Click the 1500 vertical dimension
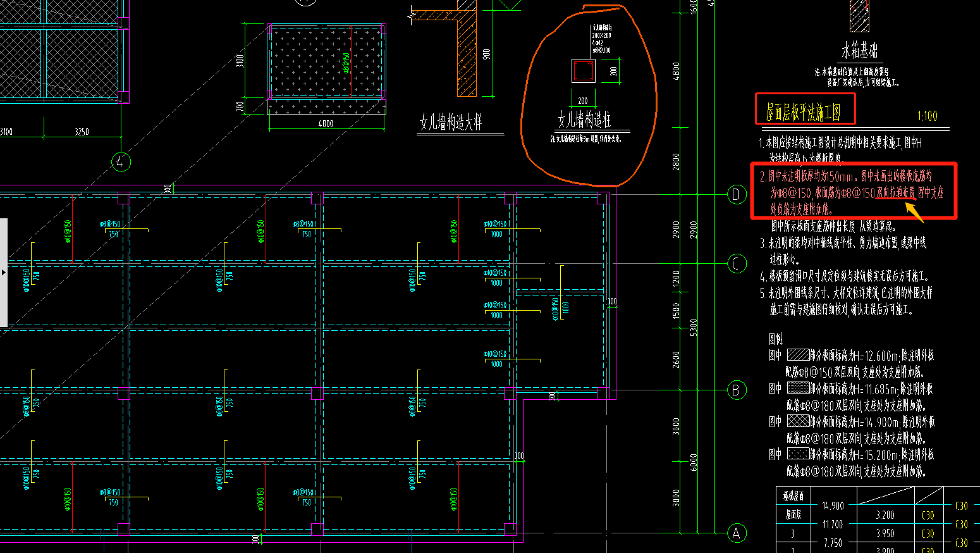 click(x=677, y=311)
